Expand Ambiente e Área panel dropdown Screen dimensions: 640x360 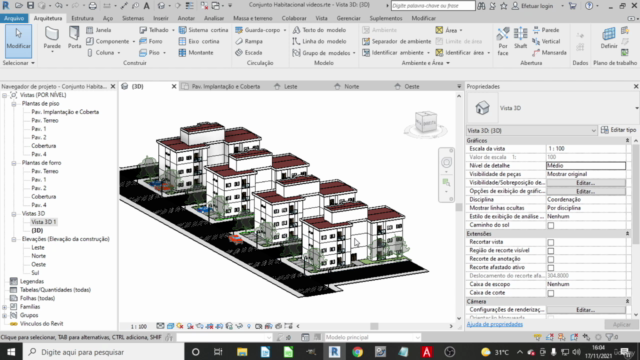[x=426, y=63]
